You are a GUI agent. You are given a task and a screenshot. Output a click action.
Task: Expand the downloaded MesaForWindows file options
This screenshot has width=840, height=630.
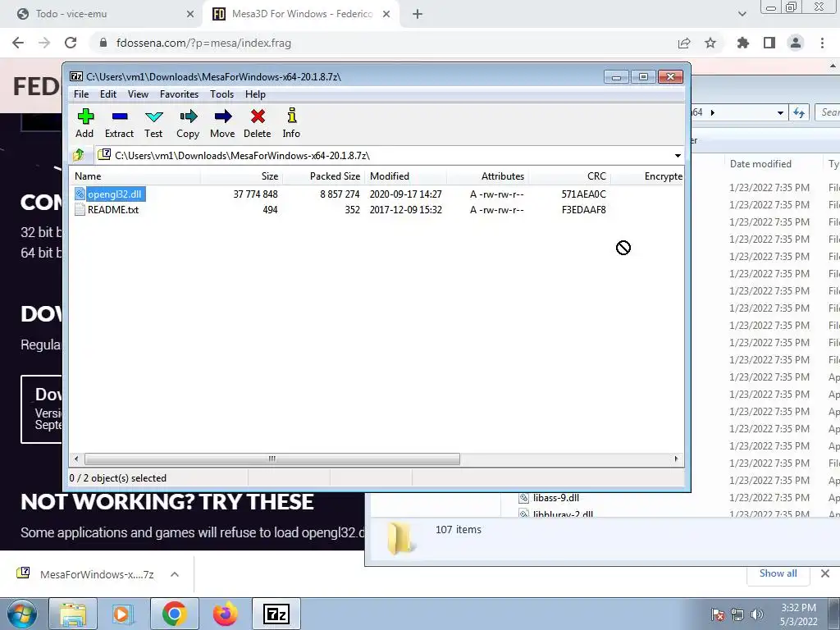[x=175, y=574]
